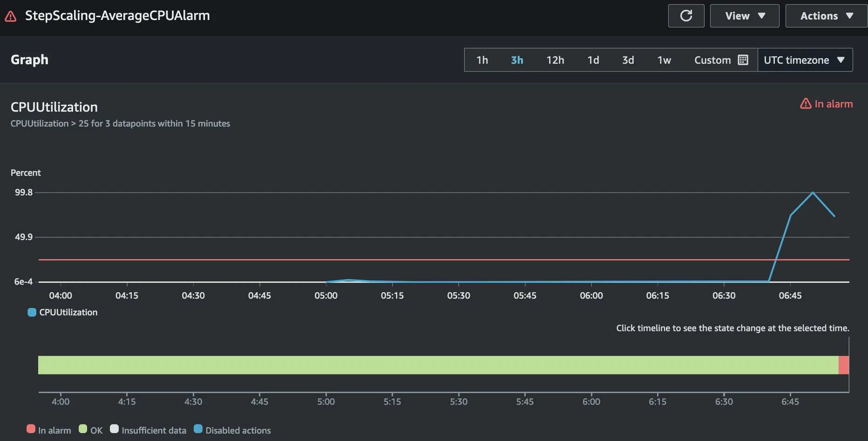
Task: Click the Disabled actions legend label
Action: tap(238, 430)
